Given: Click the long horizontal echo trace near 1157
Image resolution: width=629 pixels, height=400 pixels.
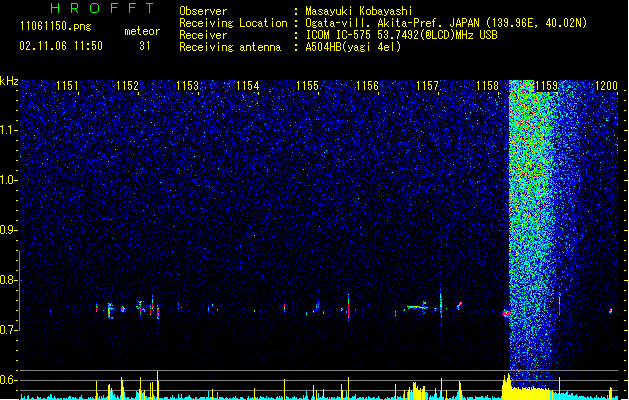Looking at the screenshot, I should click(x=417, y=307).
